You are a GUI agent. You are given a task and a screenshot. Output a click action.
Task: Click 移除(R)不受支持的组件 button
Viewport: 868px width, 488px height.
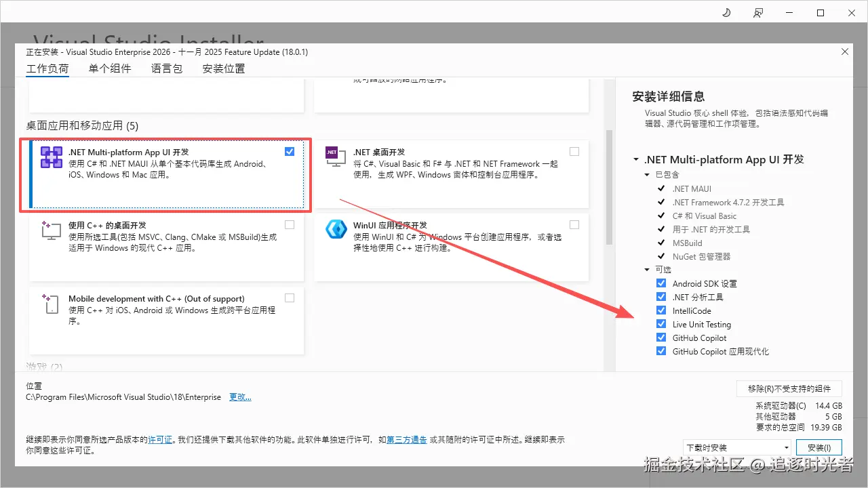click(x=789, y=388)
